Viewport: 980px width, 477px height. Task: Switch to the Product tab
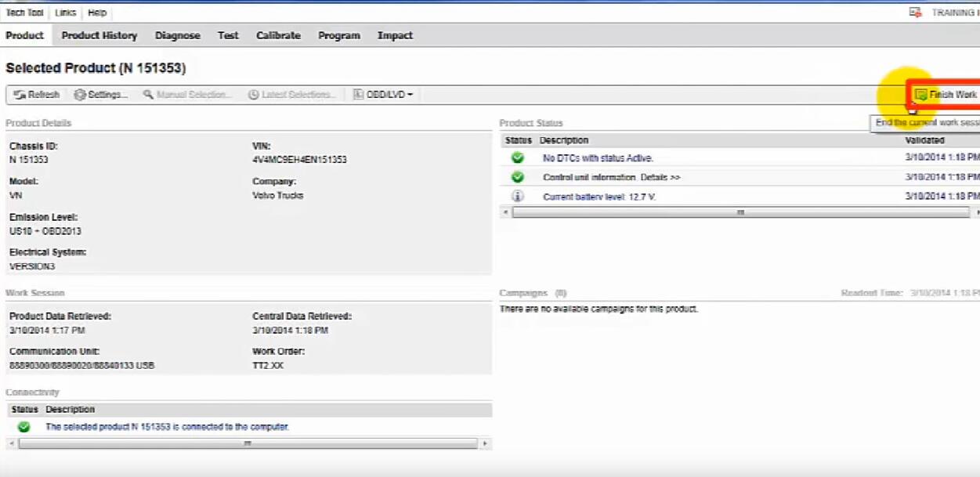(25, 35)
